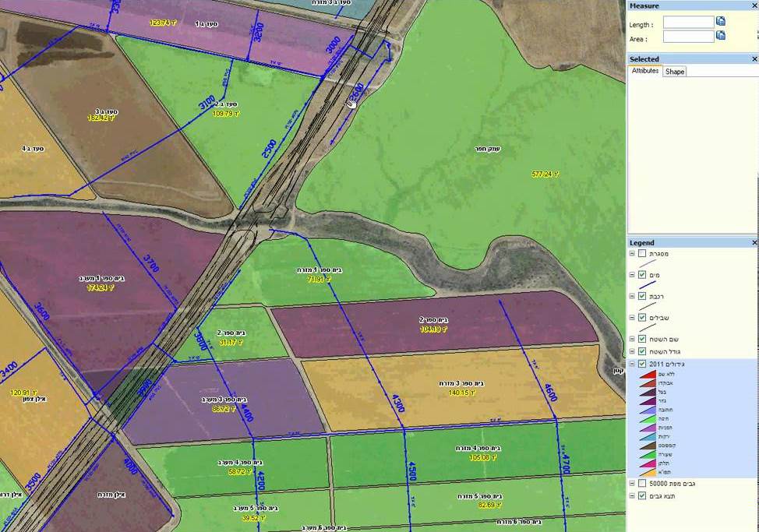Toggle the שם השטח layer checkbox

[642, 339]
